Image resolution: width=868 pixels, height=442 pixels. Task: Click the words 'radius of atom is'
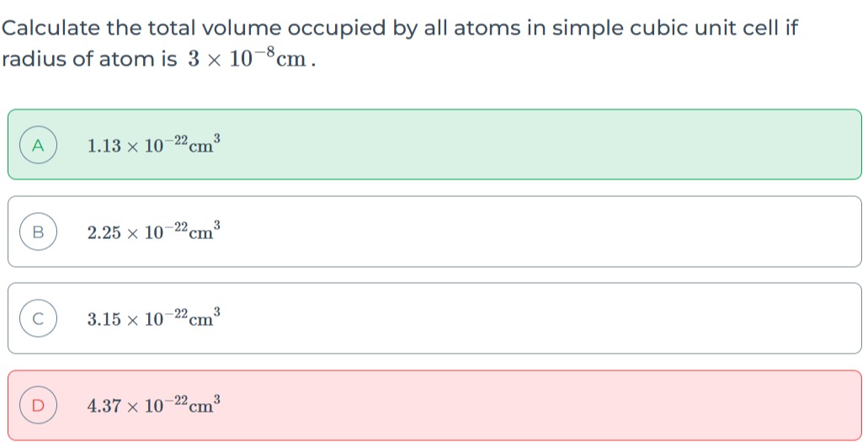click(89, 59)
